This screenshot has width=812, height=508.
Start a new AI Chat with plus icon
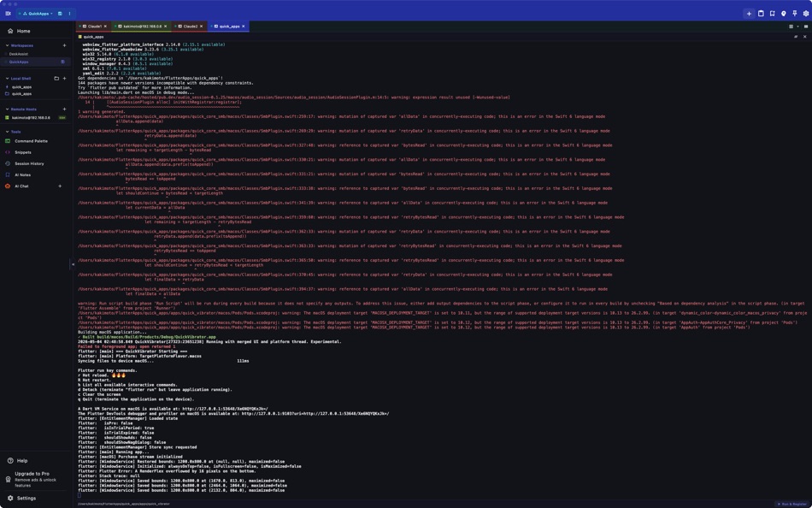click(x=60, y=186)
